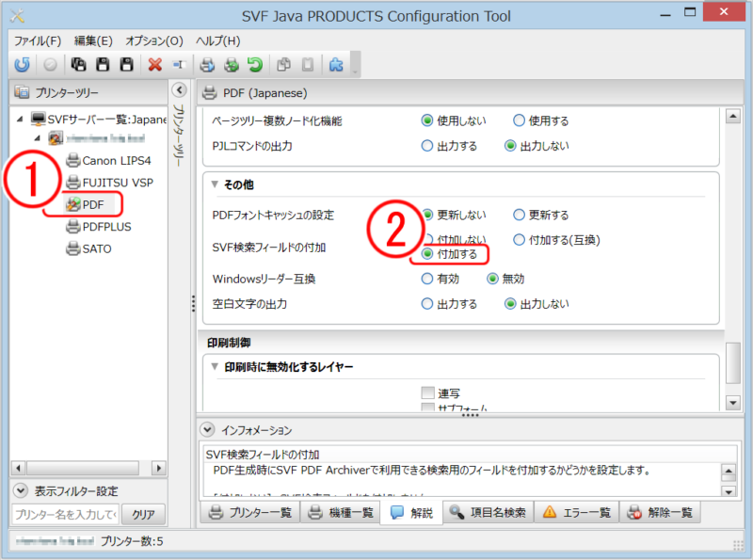Collapse the その他 section
The width and height of the screenshot is (753, 560).
pos(216,184)
